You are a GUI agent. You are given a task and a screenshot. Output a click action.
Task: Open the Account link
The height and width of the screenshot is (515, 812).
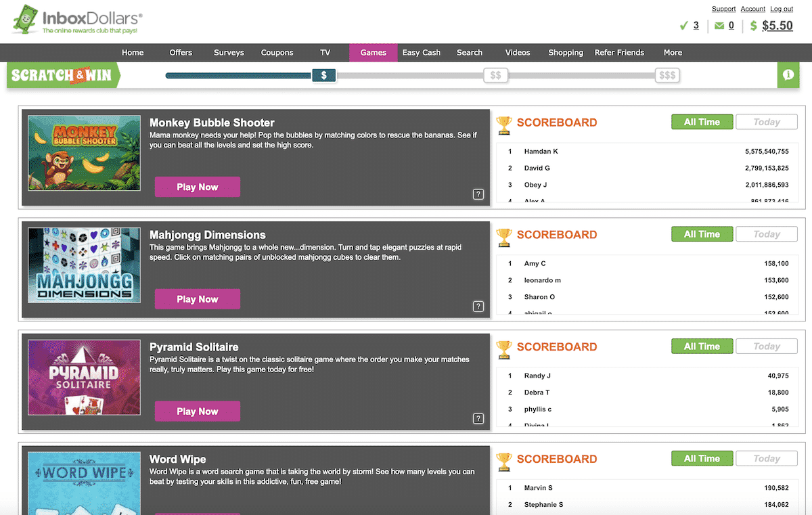pyautogui.click(x=753, y=9)
